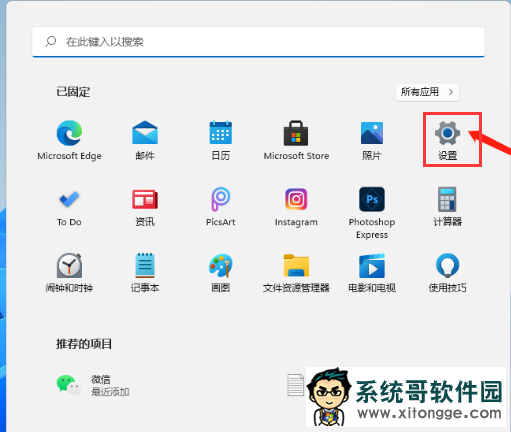Open the recommended document file icon
Screen dimensions: 511x432
click(296, 385)
